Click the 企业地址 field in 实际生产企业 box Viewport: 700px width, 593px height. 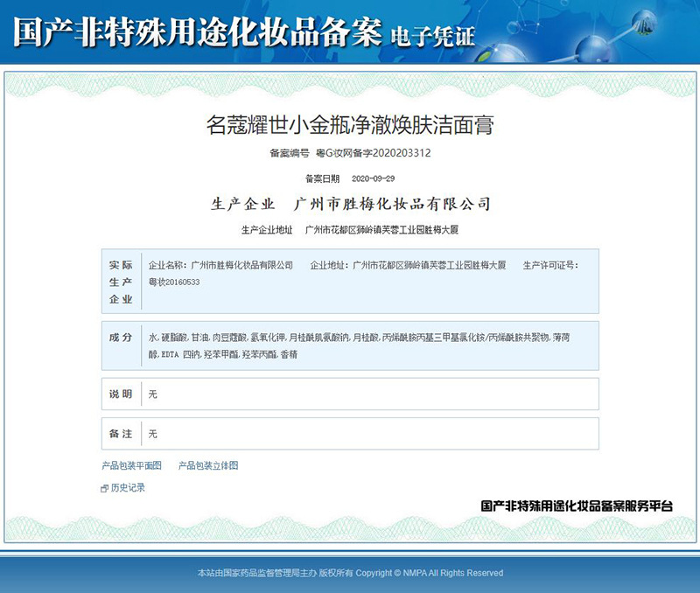click(x=408, y=265)
